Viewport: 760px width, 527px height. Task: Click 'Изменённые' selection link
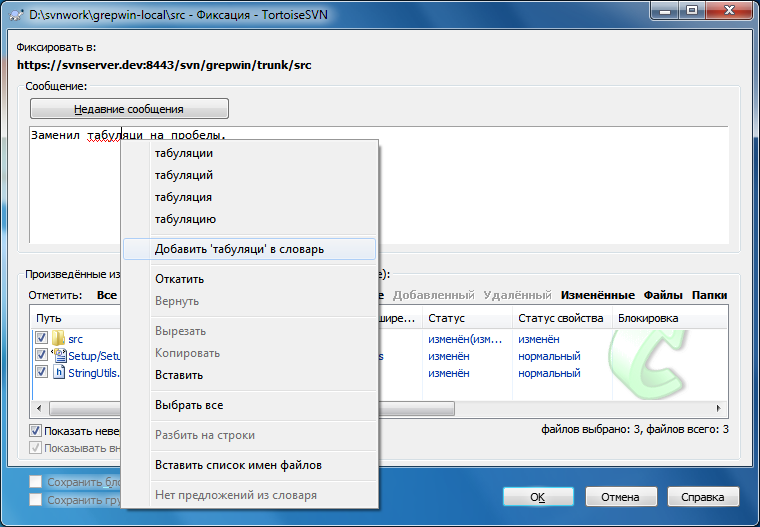tap(598, 295)
